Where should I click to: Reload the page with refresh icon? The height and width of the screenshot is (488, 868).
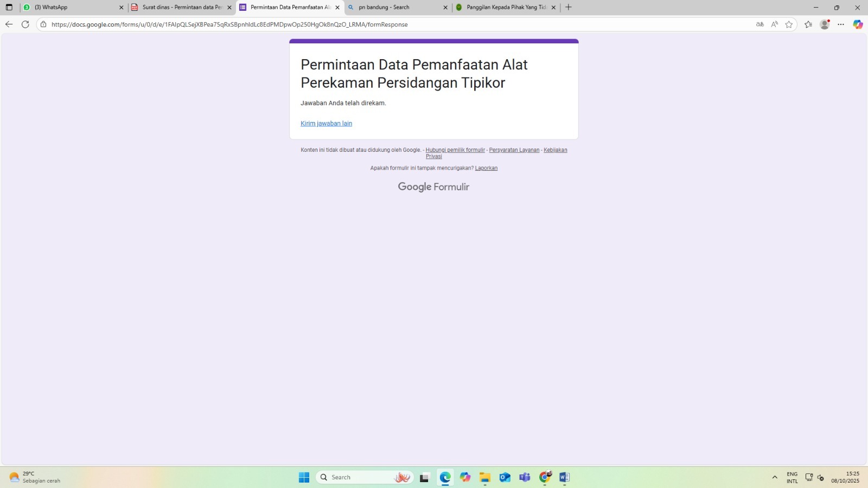(x=25, y=24)
